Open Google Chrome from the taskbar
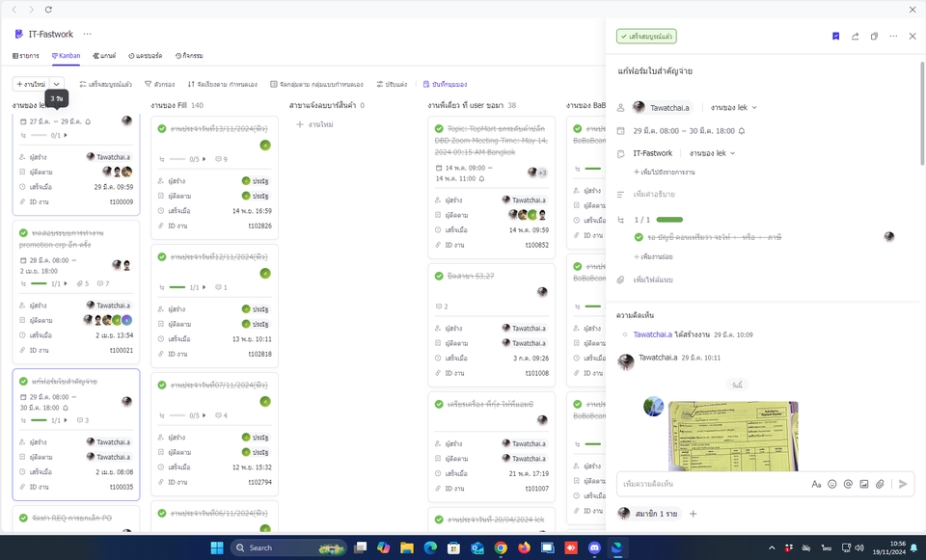This screenshot has height=560, width=926. (x=501, y=548)
